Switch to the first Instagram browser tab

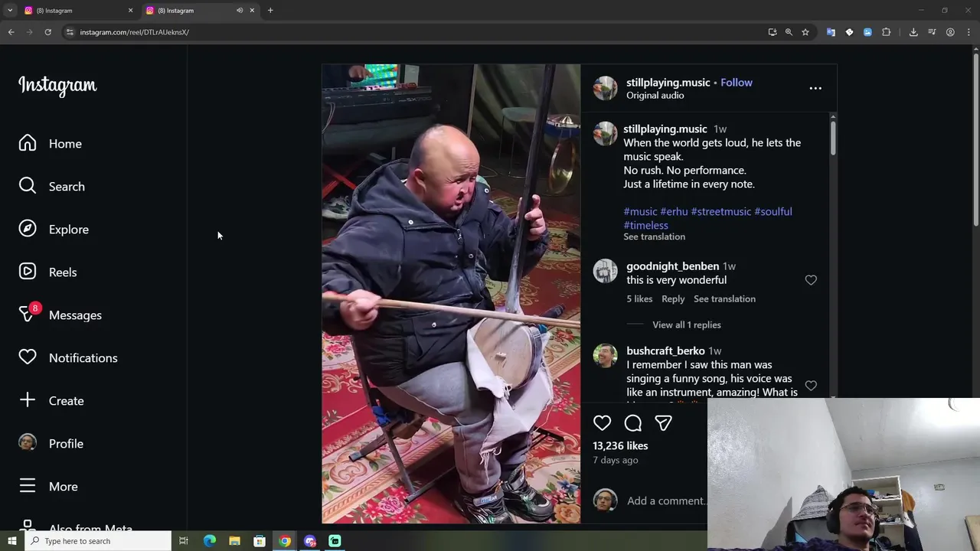point(77,11)
